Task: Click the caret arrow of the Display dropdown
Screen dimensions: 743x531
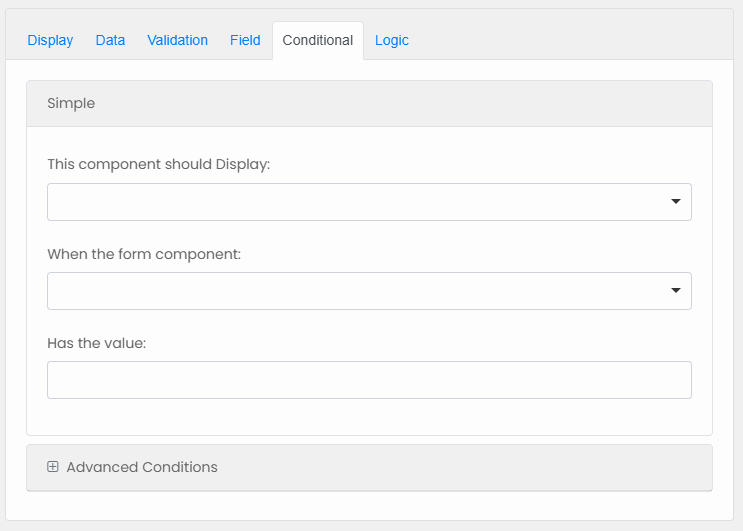Action: tap(676, 202)
